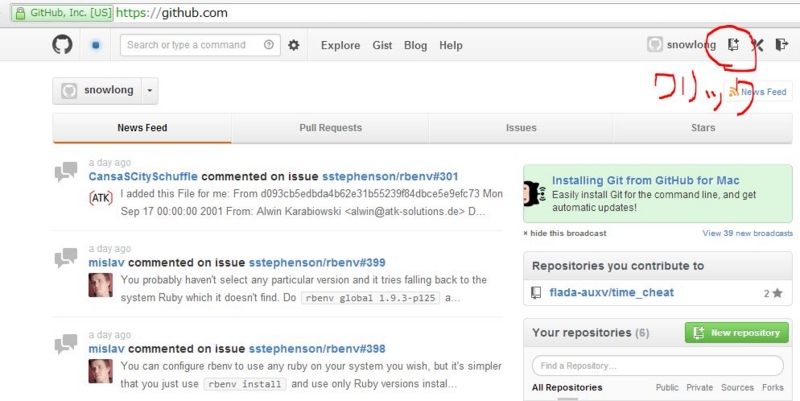Open Help in the top navigation
The image size is (800, 401).
pos(451,45)
